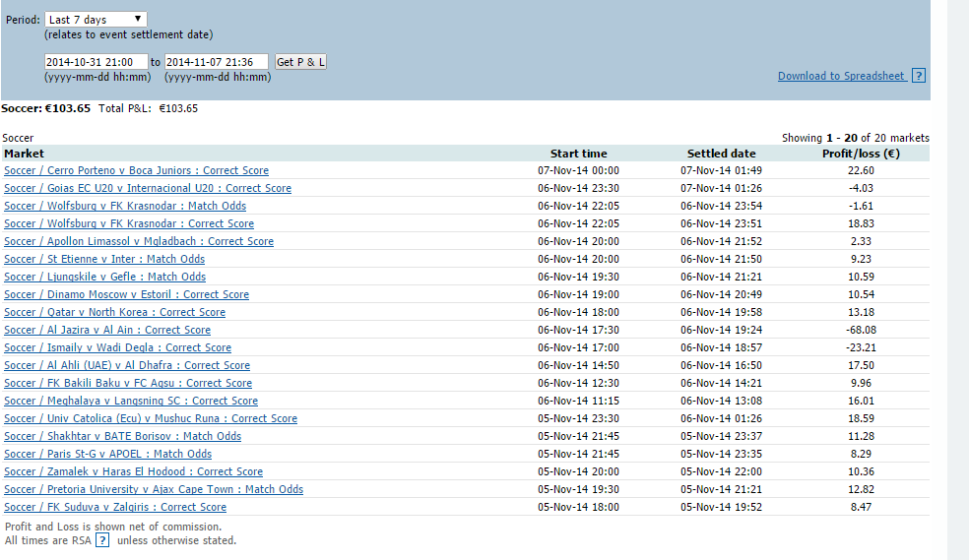Open Zamalek v Haras El Hodood Correct Score
This screenshot has width=969, height=560.
tap(133, 471)
